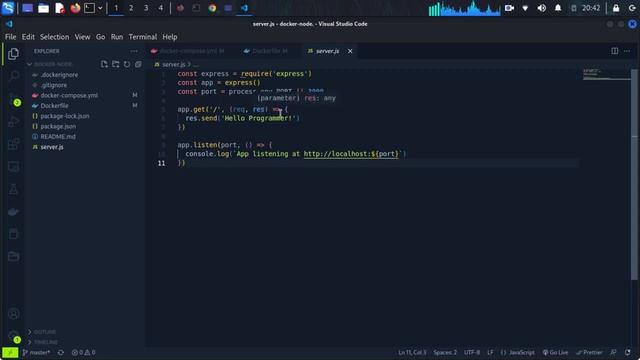Open the Extensions view in the activity bar
The width and height of the screenshot is (640, 360).
(x=13, y=144)
